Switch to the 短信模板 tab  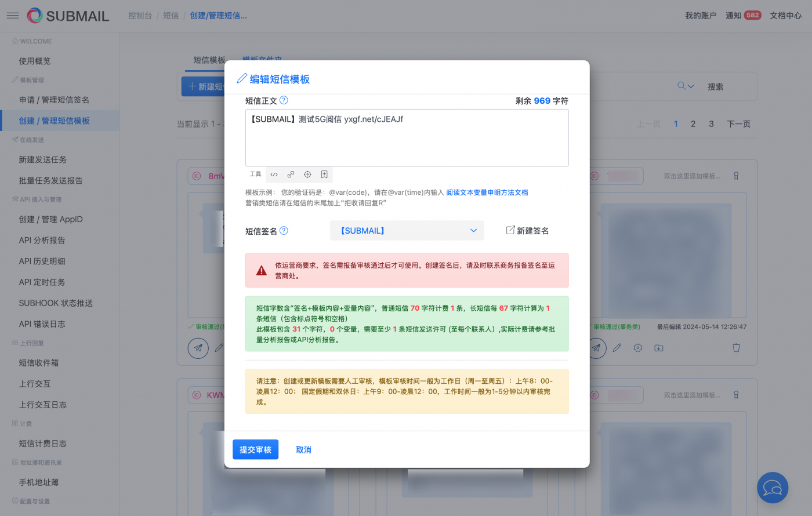coord(209,60)
